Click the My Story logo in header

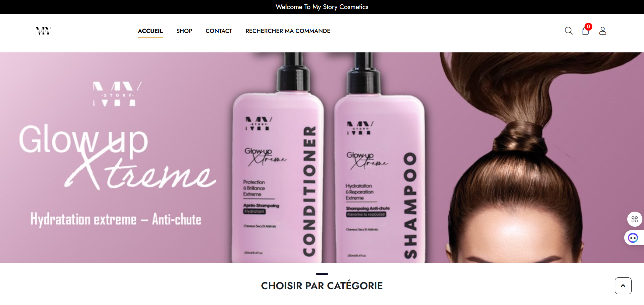click(x=43, y=31)
